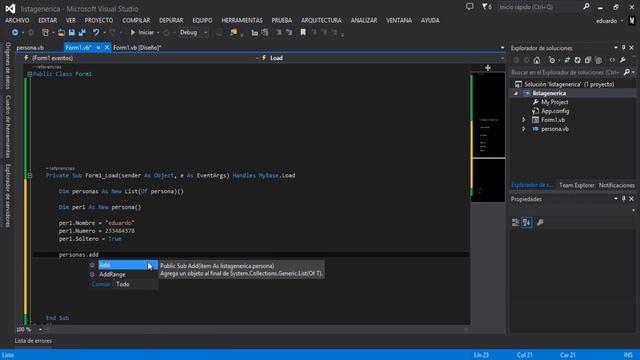Sort properties alphabetically in Propiedades panel
Viewport: 640px width, 360px height.
coord(527,222)
